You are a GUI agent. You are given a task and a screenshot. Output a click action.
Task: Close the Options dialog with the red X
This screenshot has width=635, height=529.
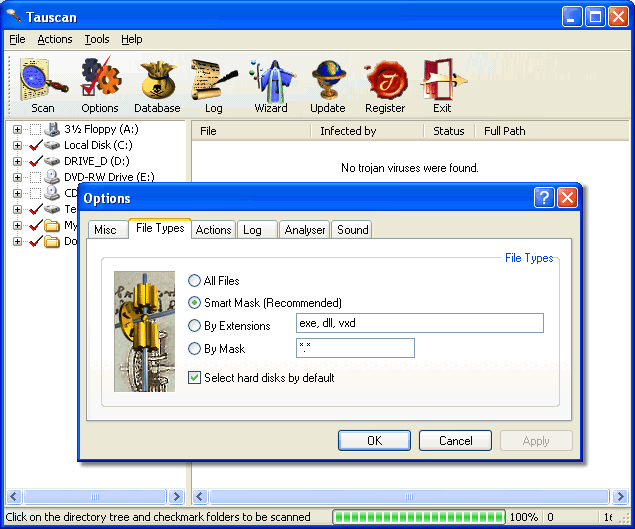pos(567,198)
